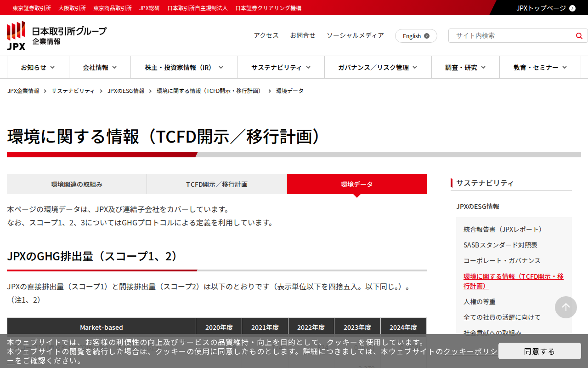The height and width of the screenshot is (368, 588).
Task: Expand the 調査・研究 menu
Action: coord(465,68)
